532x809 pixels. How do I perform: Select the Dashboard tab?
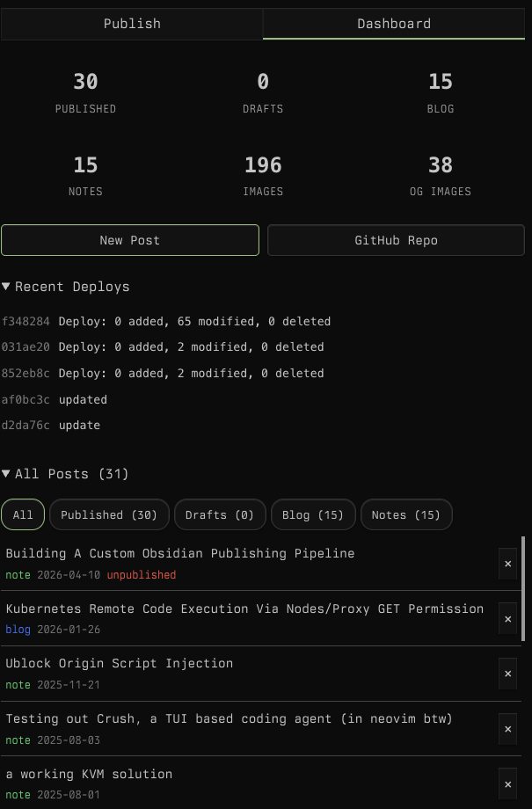click(x=394, y=24)
